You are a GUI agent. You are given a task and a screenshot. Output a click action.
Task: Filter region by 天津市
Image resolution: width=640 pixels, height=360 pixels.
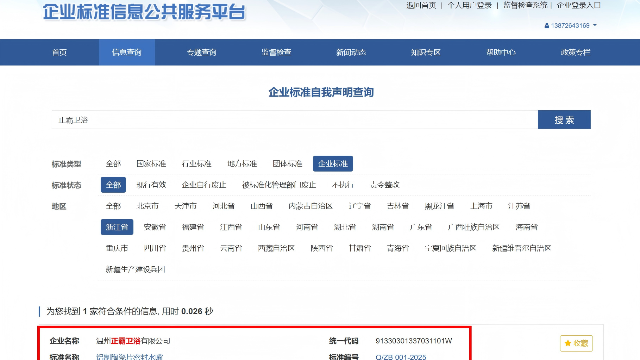point(185,206)
